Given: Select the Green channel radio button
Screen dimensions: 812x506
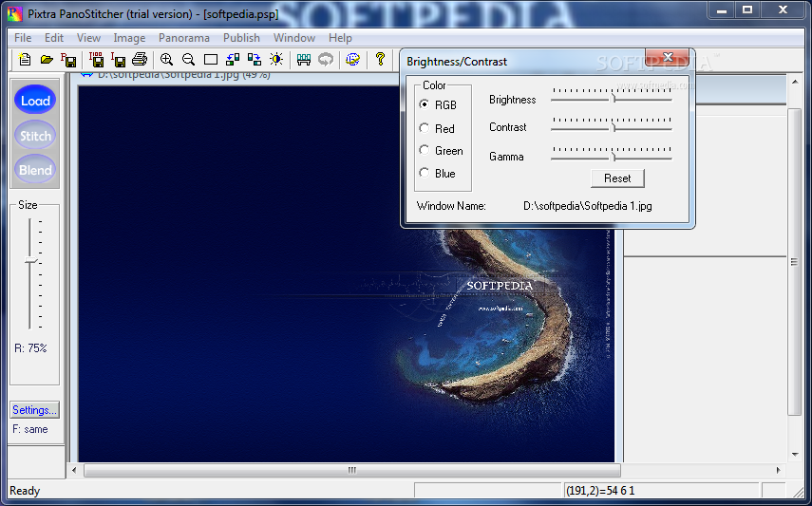Looking at the screenshot, I should coord(425,150).
